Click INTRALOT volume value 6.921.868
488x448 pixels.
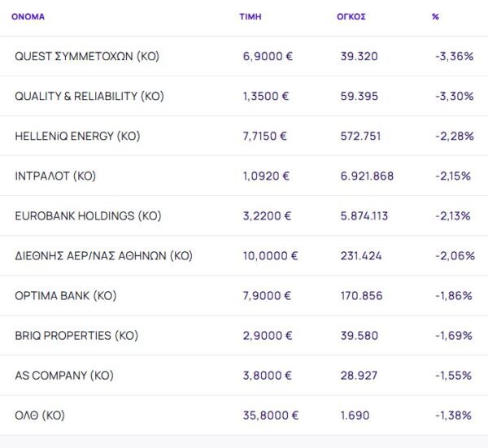point(367,176)
